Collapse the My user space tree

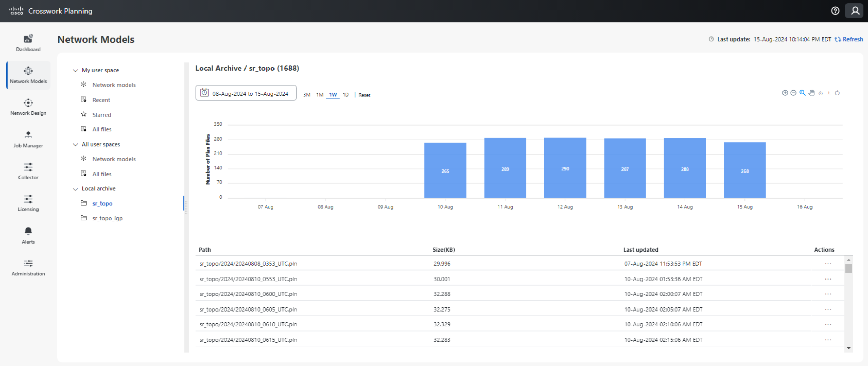(76, 70)
